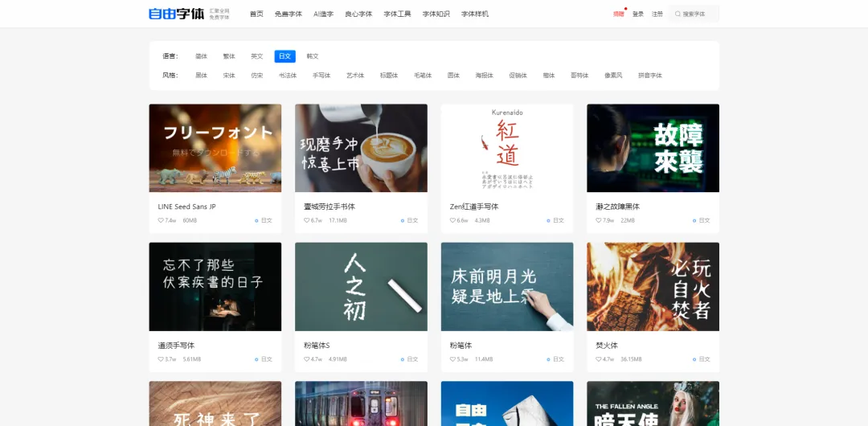Click the search magnifier icon
868x426 pixels.
tap(678, 14)
